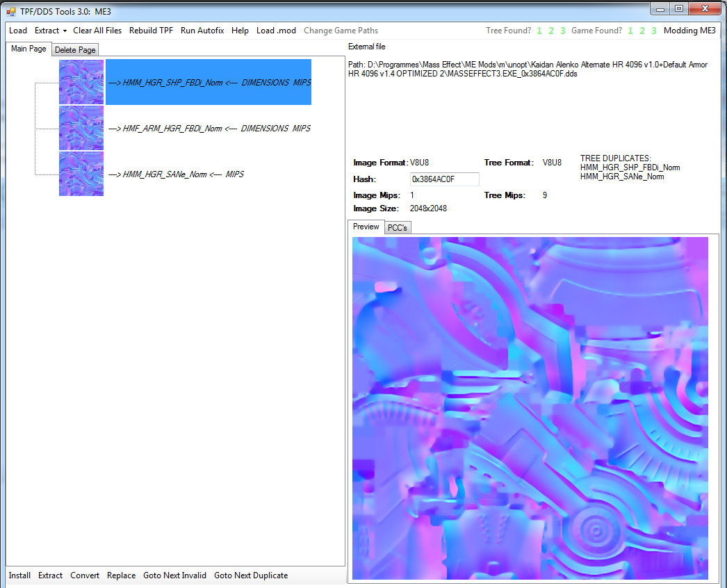
Task: Select tree row HMF_ARM_HGR_FBDi_Norm DIMENSIONS MIPS
Action: pos(209,129)
